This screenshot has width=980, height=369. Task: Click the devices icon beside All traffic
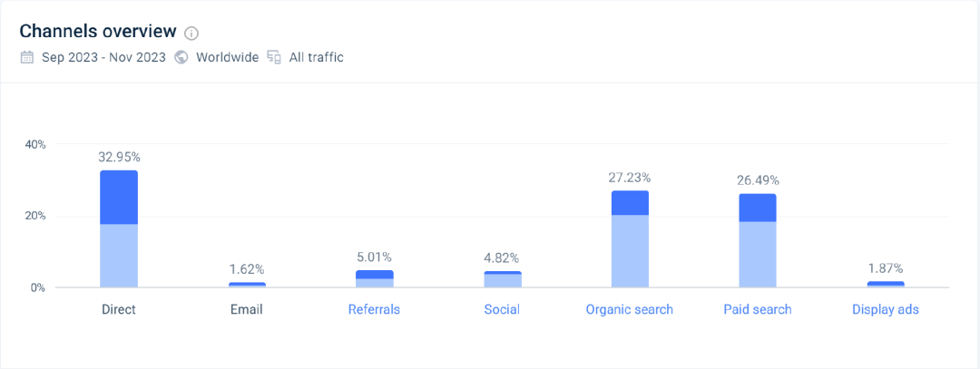(274, 57)
